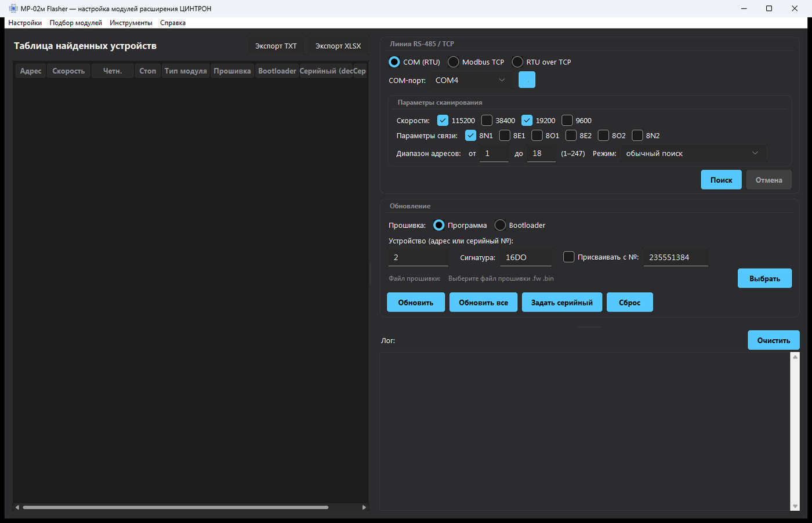Click 'Выбрать' to pick a firmware file
Image resolution: width=812 pixels, height=523 pixels.
tap(764, 278)
